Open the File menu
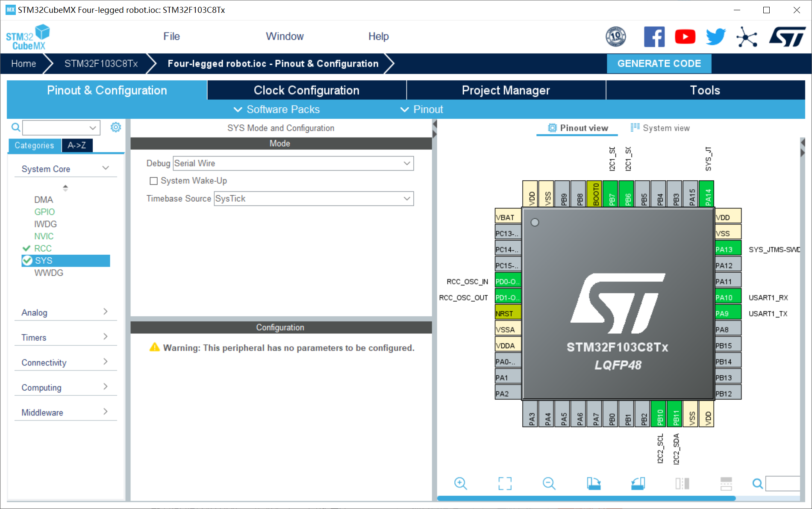The width and height of the screenshot is (812, 509). (171, 36)
